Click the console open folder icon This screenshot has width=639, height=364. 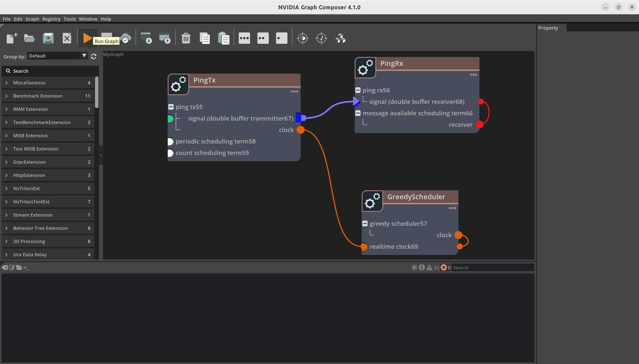(19, 268)
